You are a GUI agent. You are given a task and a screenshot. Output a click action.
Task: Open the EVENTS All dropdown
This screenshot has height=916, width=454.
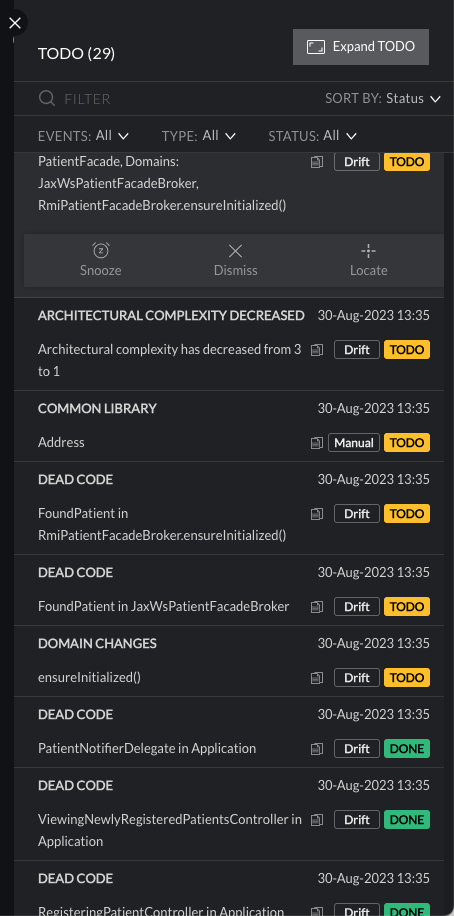pos(83,136)
